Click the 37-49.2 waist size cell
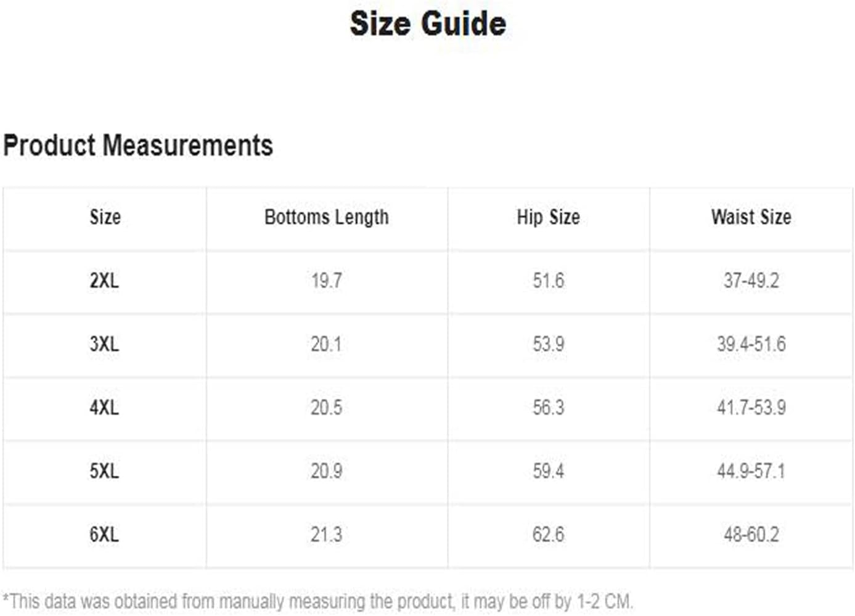The height and width of the screenshot is (616, 855). click(751, 281)
